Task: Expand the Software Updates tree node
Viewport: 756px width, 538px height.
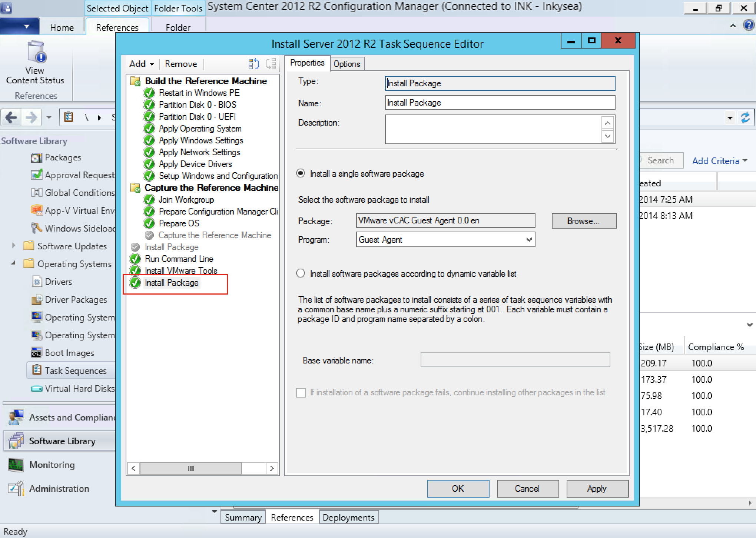Action: pos(14,246)
